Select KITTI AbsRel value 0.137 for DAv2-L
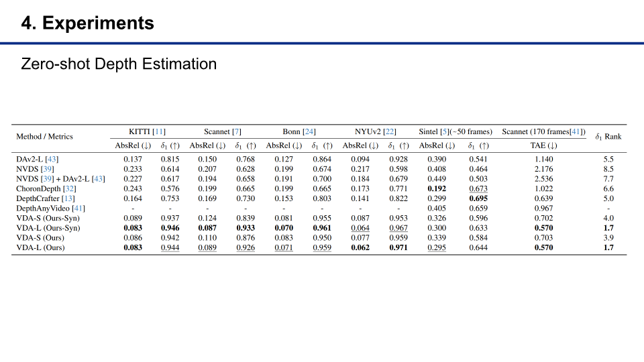Image resolution: width=644 pixels, height=362 pixels. [x=133, y=159]
